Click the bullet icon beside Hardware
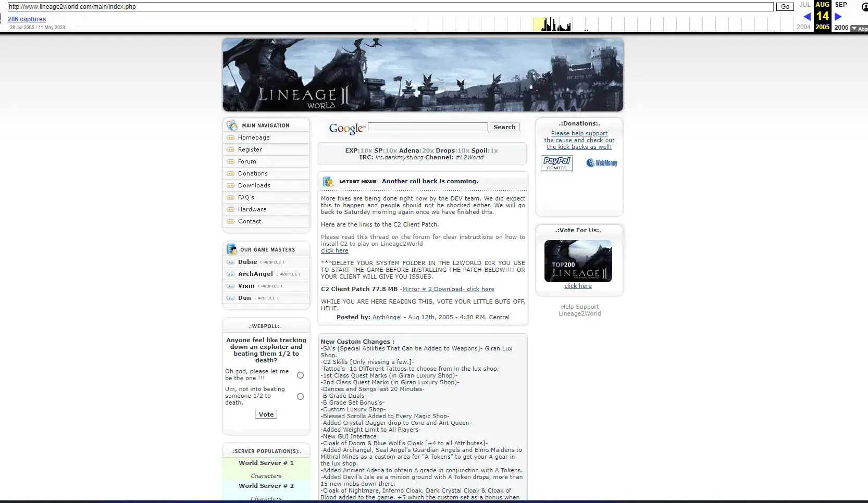Image resolution: width=868 pixels, height=503 pixels. [x=231, y=210]
